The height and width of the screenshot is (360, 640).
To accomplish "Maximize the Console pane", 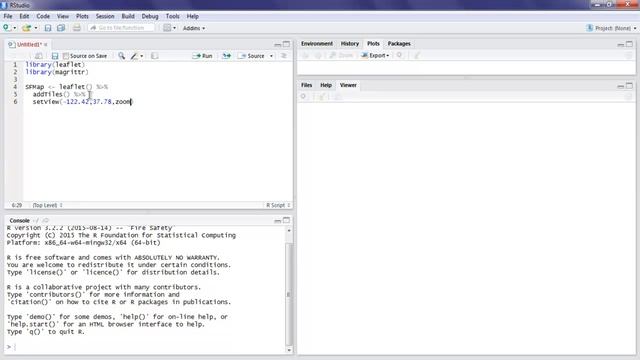I will pyautogui.click(x=287, y=220).
